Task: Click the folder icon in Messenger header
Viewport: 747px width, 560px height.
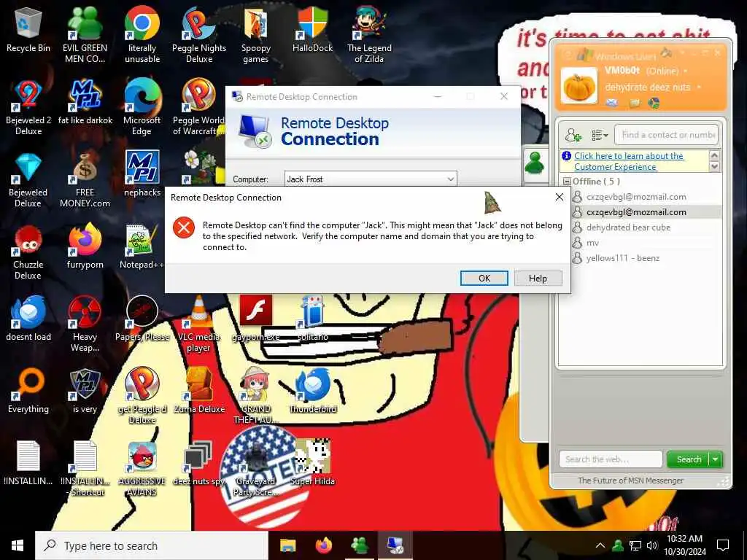Action: (635, 103)
